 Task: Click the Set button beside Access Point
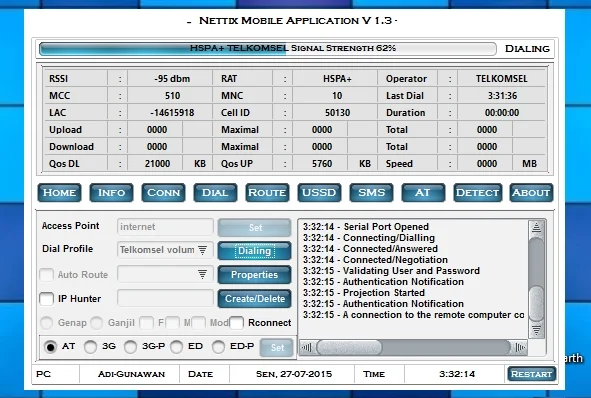coord(255,228)
